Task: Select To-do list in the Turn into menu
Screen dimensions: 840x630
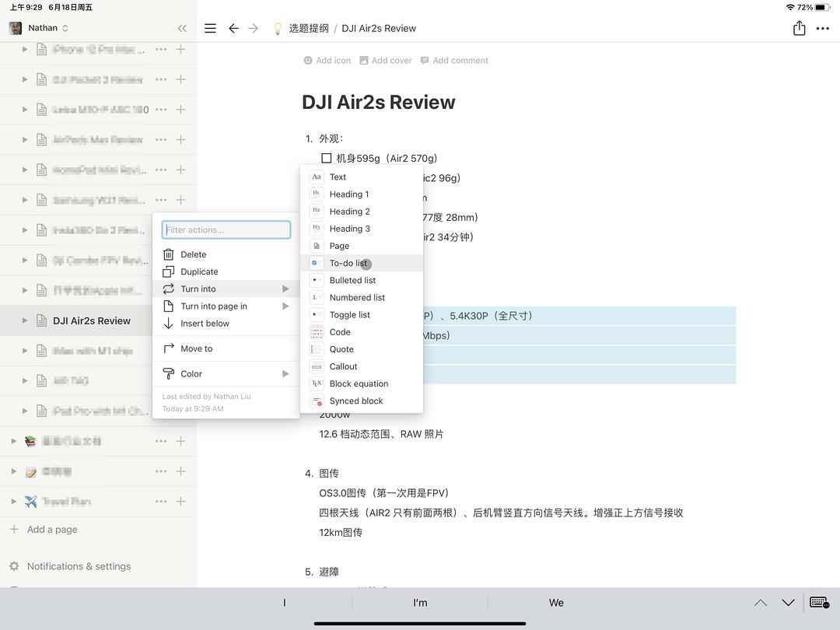Action: (x=349, y=263)
